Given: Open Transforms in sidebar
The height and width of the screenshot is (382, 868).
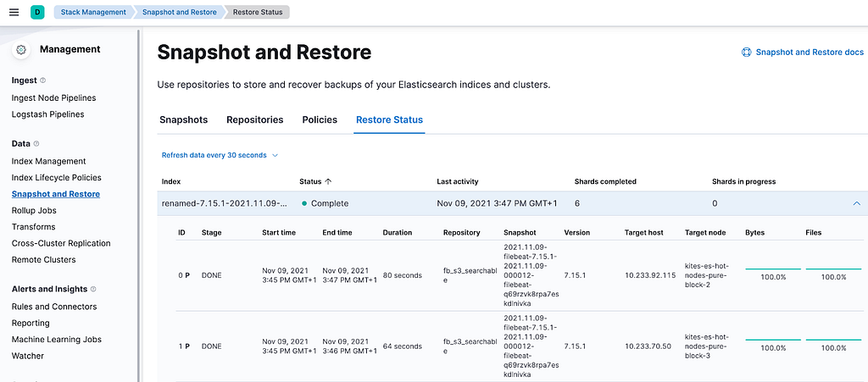Looking at the screenshot, I should click(33, 227).
